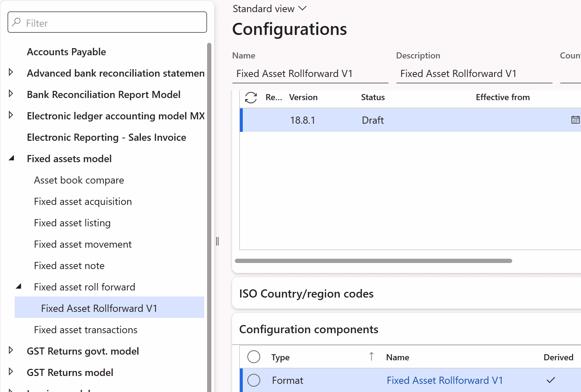Expand the GST Returns govt. model node
The width and height of the screenshot is (581, 392).
click(x=11, y=350)
